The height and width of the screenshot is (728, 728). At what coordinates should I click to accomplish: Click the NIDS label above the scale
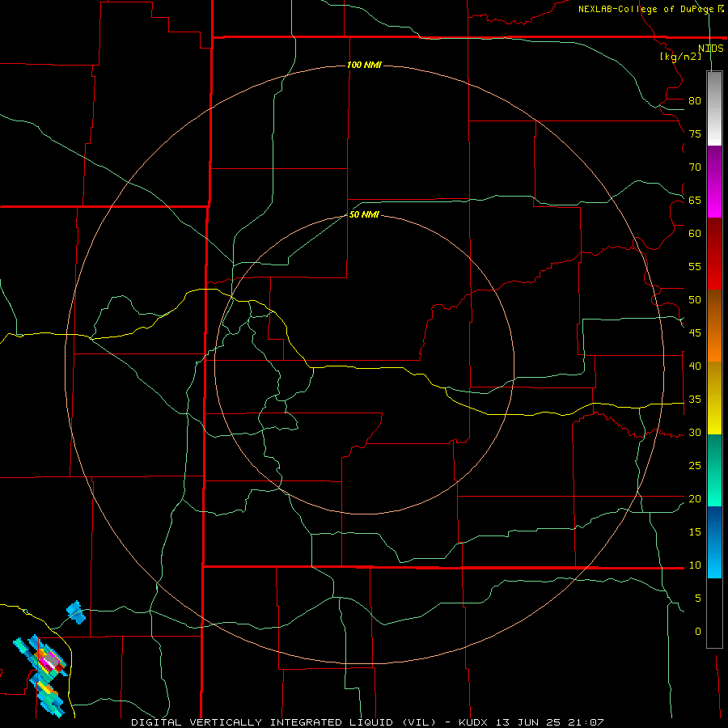[x=710, y=49]
